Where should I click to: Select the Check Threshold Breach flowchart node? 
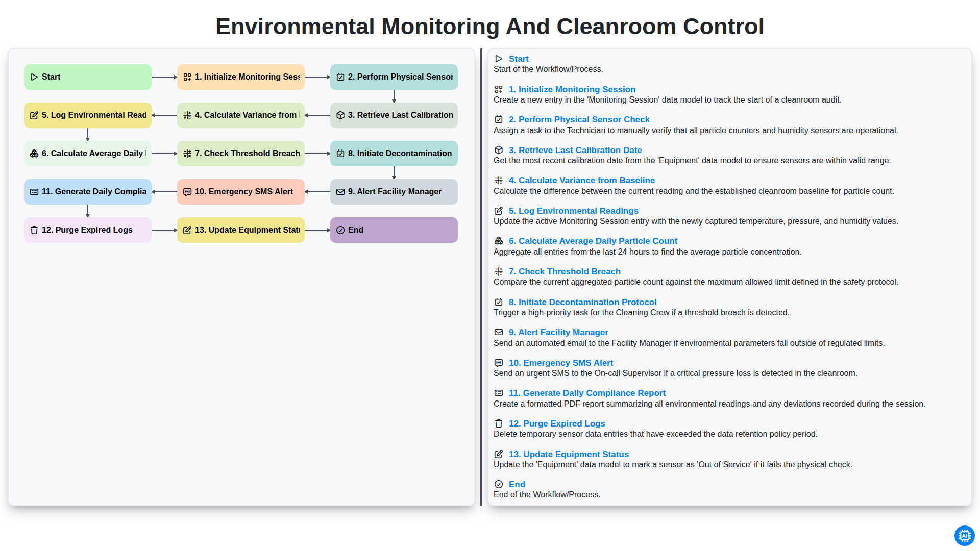pos(241,154)
